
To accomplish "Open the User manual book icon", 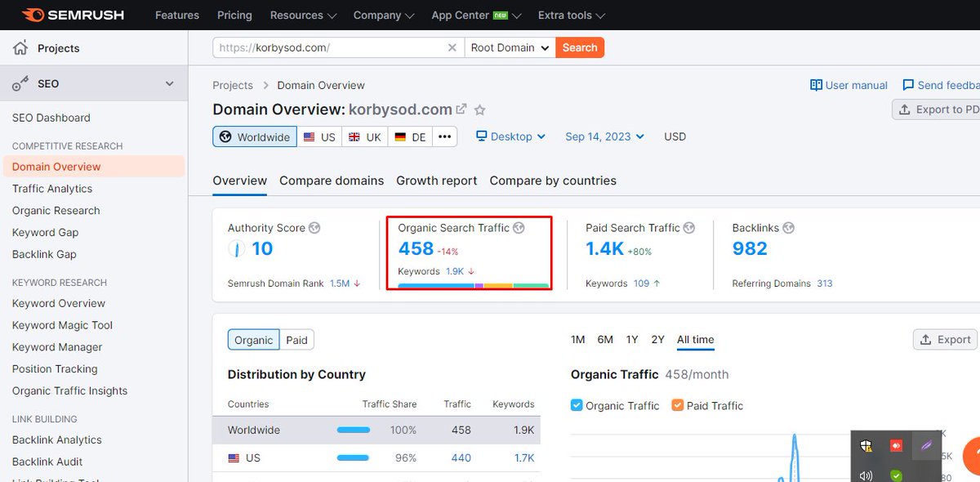I will [x=816, y=85].
